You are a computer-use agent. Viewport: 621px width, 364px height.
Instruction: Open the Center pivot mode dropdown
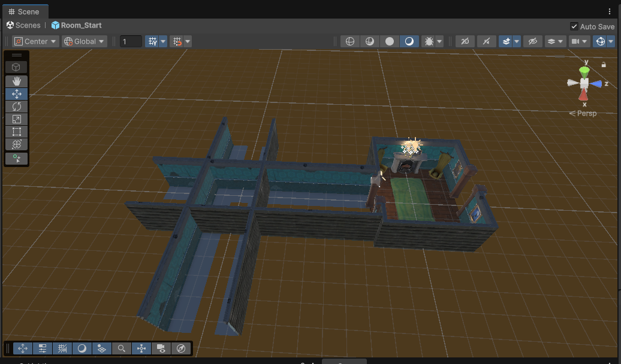pos(35,41)
